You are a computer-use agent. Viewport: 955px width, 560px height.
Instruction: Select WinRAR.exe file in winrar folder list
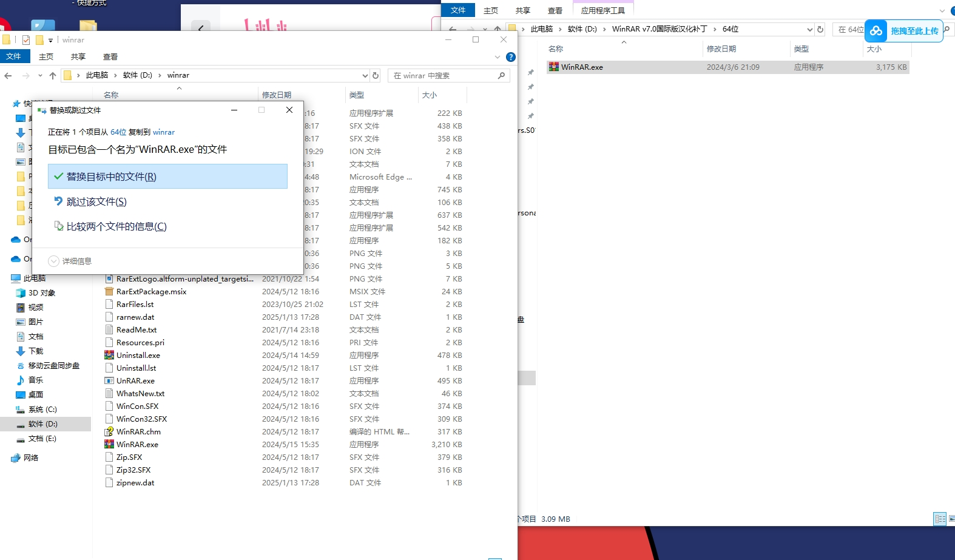pos(137,444)
